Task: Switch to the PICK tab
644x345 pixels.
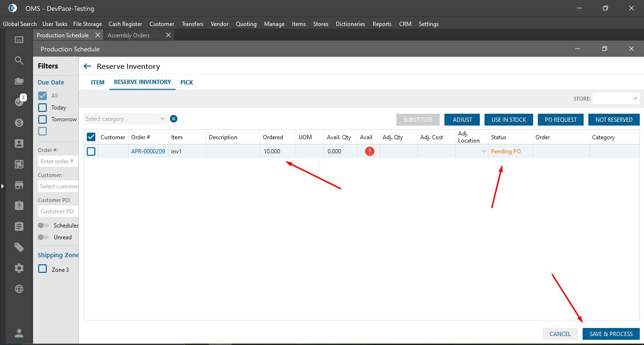Action: 187,83
